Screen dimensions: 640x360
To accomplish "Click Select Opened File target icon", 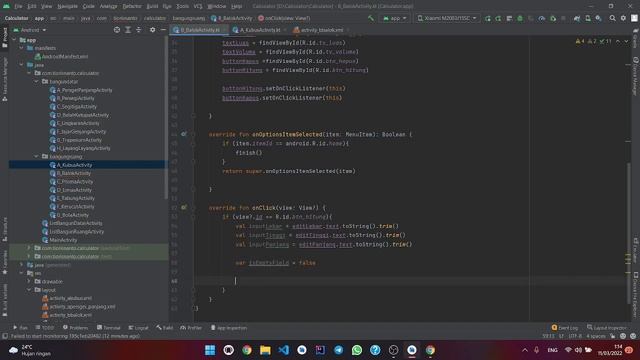I will (x=117, y=30).
